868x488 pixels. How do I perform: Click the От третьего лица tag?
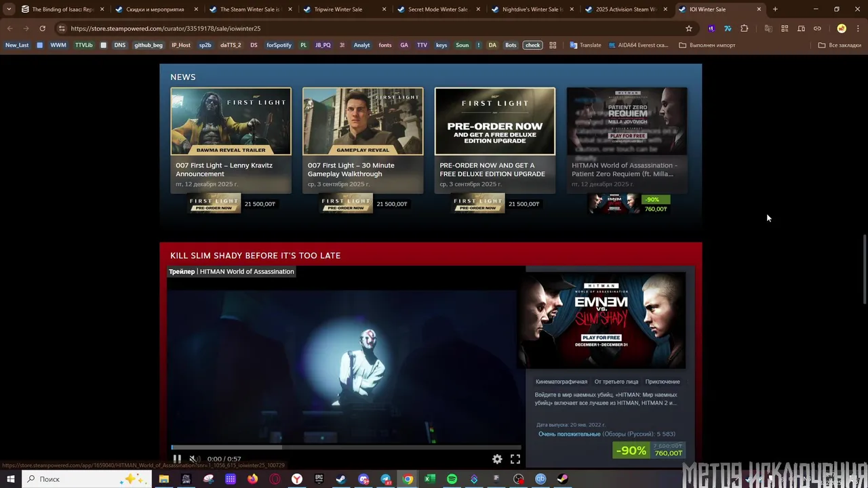click(616, 382)
